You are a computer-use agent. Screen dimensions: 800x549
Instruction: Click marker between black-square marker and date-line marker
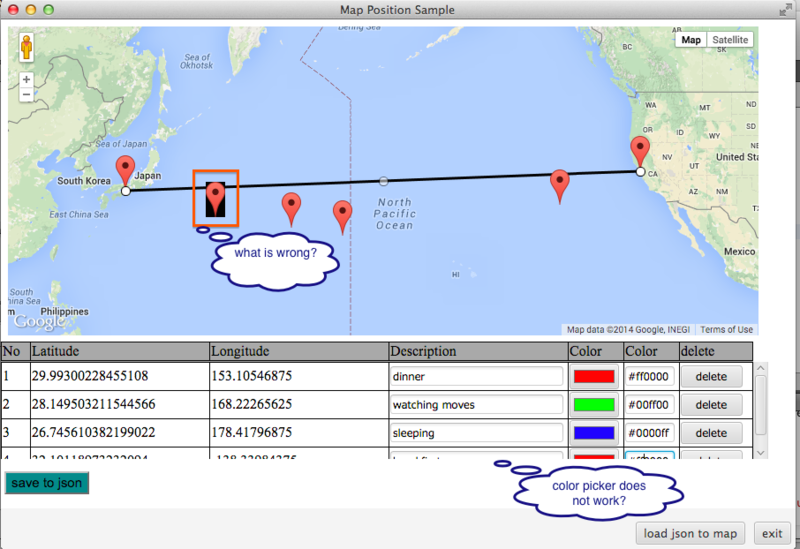click(291, 208)
